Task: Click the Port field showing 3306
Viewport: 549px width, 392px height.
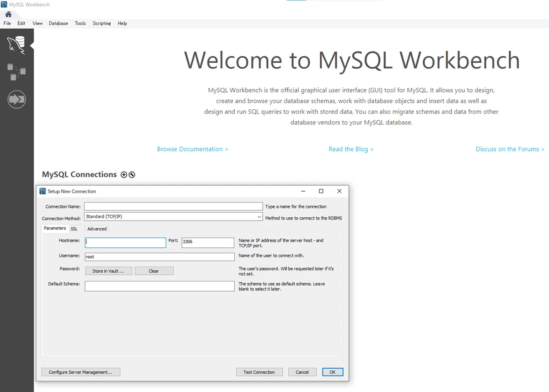Action: (x=208, y=242)
